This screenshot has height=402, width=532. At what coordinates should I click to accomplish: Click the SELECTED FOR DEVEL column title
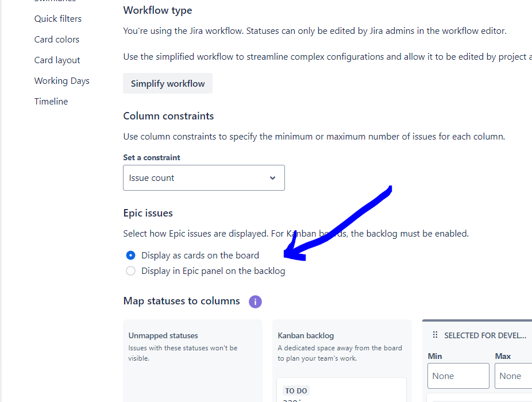coord(485,335)
